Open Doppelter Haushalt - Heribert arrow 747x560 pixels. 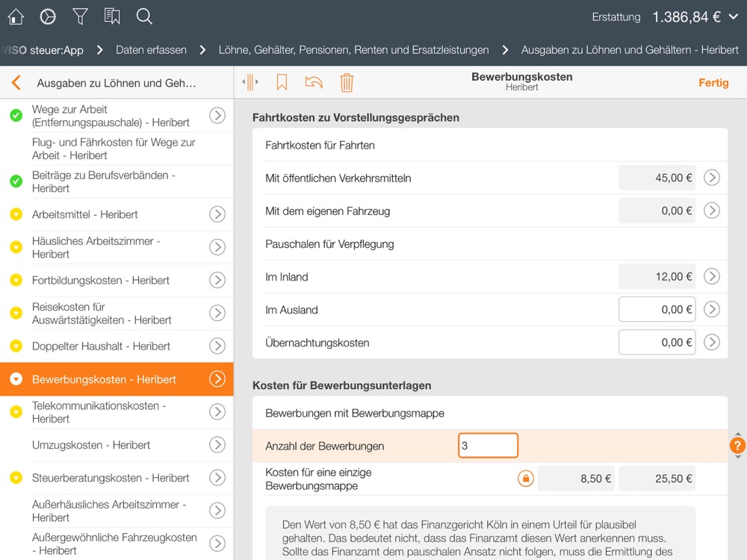pyautogui.click(x=217, y=346)
